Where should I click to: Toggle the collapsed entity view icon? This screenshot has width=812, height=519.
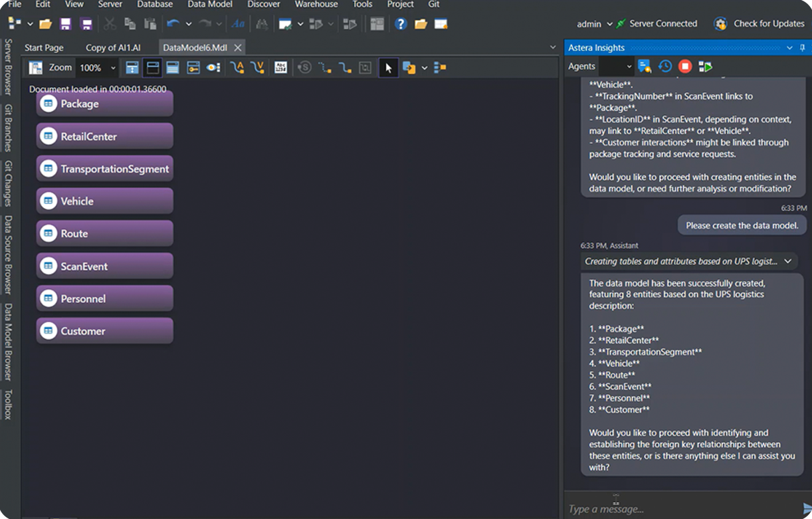152,68
